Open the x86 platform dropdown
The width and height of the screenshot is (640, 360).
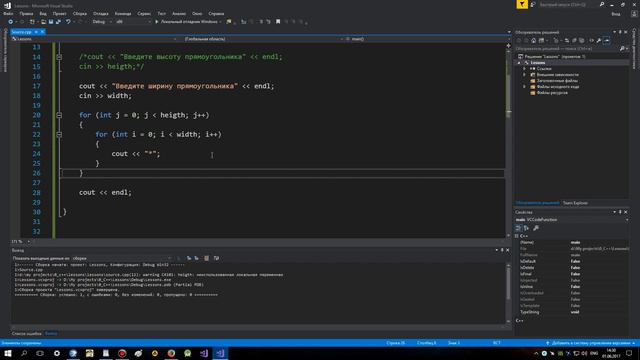[x=133, y=22]
